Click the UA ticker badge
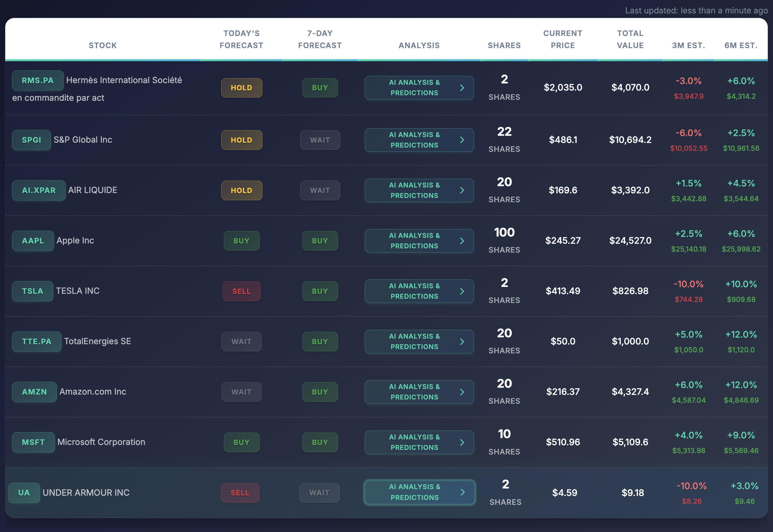Image resolution: width=773 pixels, height=532 pixels. point(24,493)
